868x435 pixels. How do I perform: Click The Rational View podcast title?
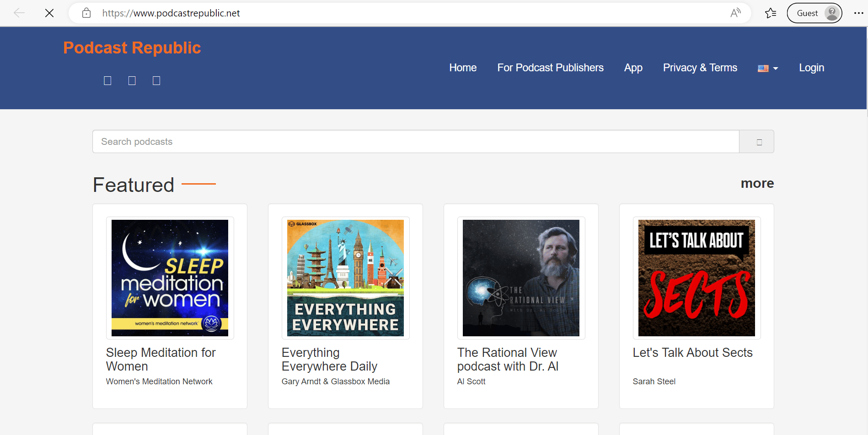pyautogui.click(x=508, y=360)
